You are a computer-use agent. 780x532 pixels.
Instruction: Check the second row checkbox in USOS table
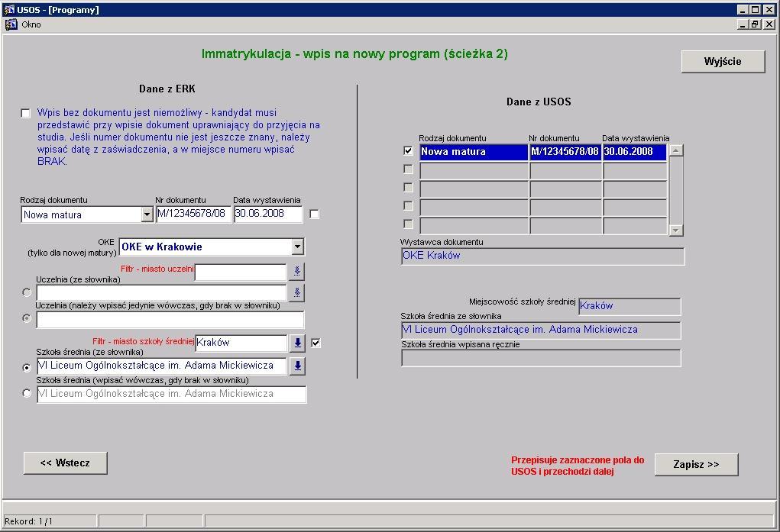click(409, 169)
